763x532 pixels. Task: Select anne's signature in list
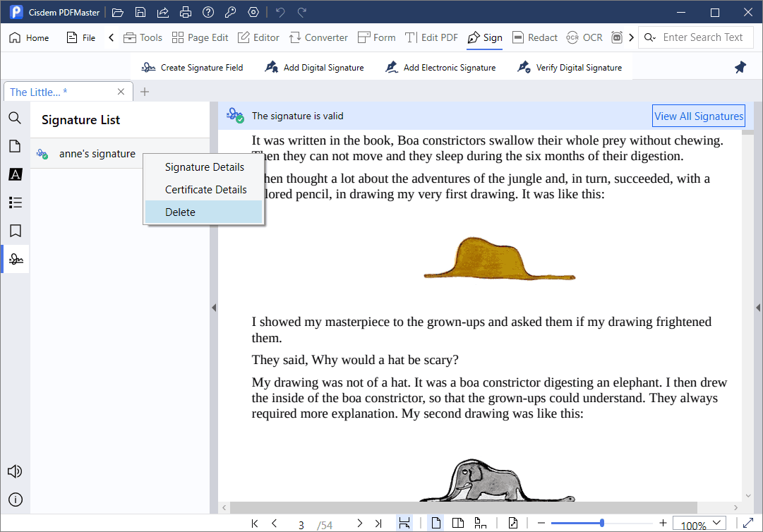[x=120, y=154]
